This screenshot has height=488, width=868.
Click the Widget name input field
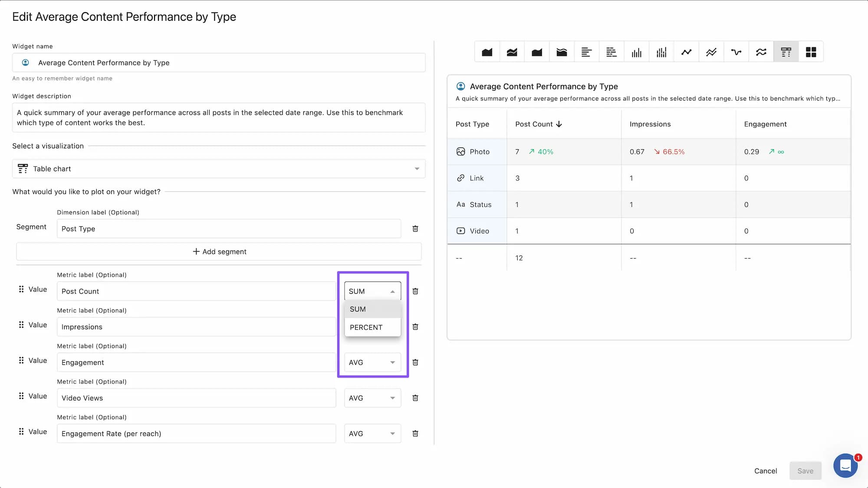219,63
